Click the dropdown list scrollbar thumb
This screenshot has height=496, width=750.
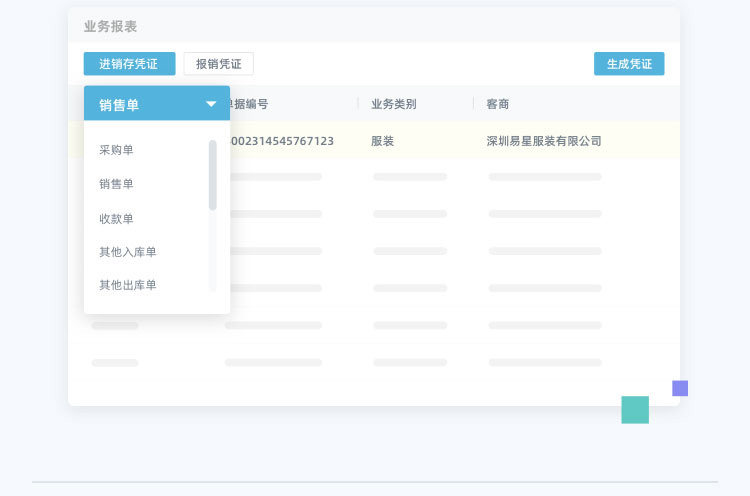point(212,175)
